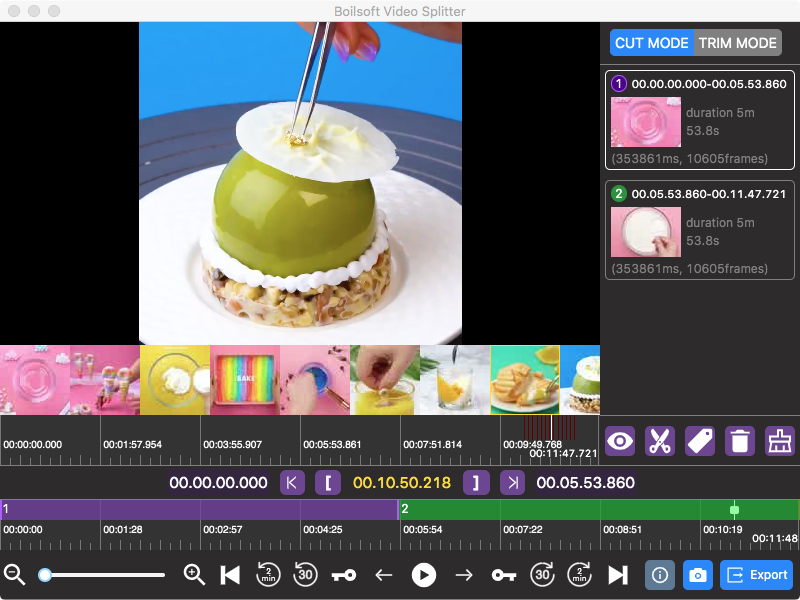Image resolution: width=800 pixels, height=600 pixels.
Task: Click the ice cream cones filmstrip thumbnail
Action: point(105,380)
